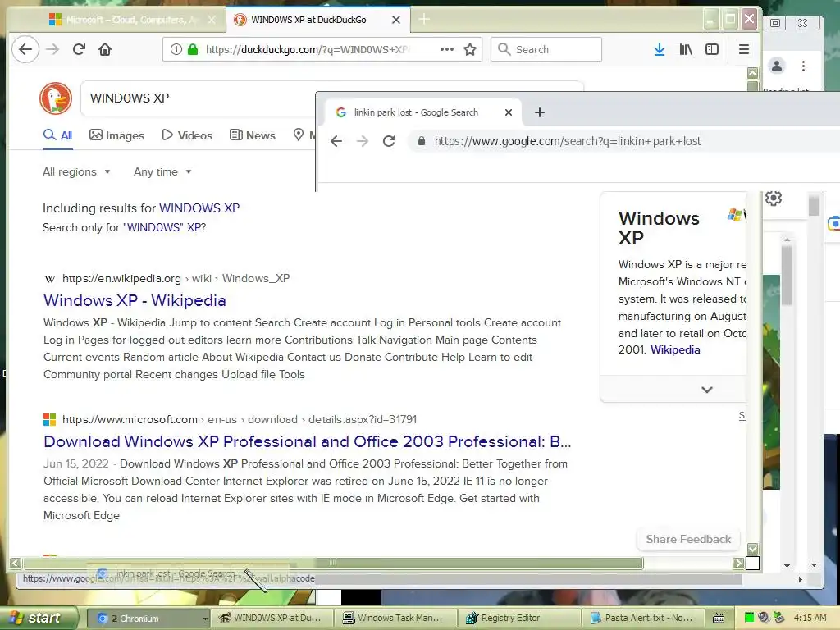Expand the Chromium taskbar group arrow
The height and width of the screenshot is (630, 840).
click(204, 619)
